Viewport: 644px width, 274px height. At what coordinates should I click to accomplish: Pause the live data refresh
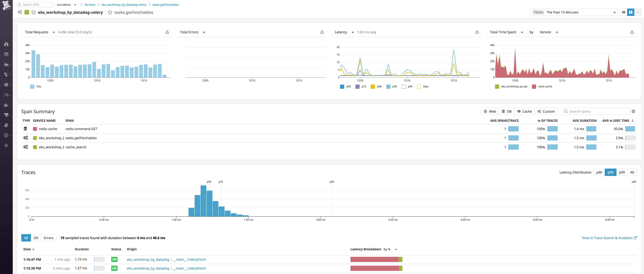coord(630,12)
